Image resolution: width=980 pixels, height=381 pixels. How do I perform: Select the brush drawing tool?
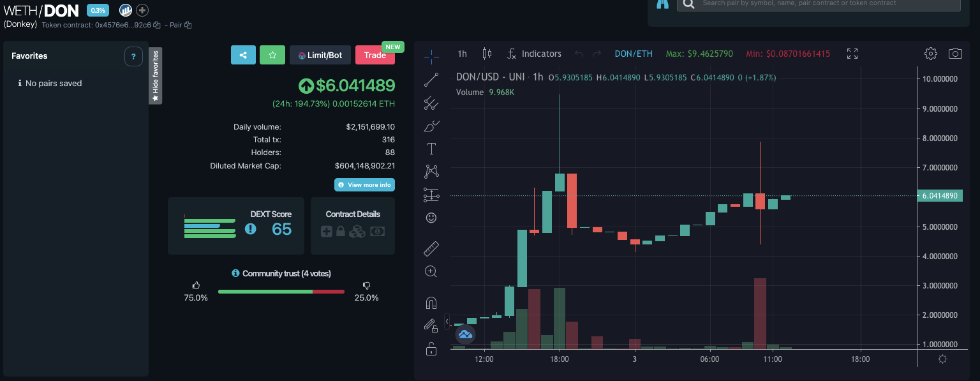pyautogui.click(x=431, y=126)
